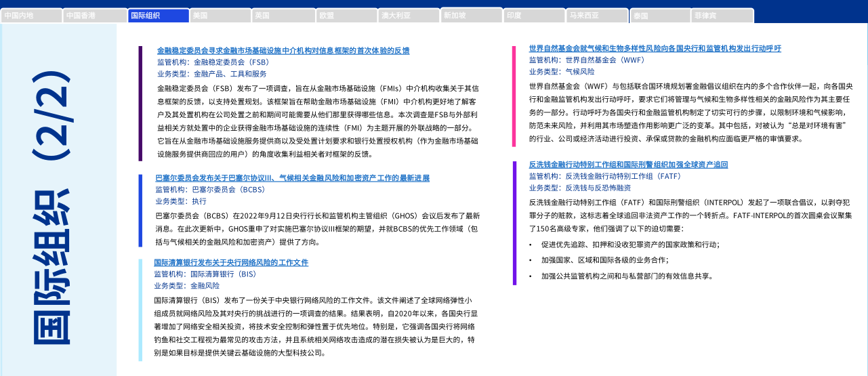
Task: Click the light blue bar beside the BIS article
Action: [140, 310]
